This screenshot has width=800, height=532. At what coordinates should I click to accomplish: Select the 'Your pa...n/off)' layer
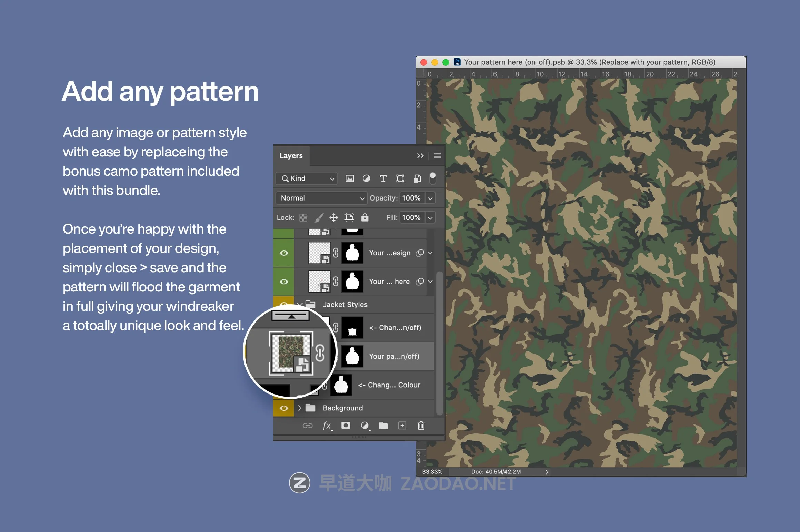click(x=394, y=356)
